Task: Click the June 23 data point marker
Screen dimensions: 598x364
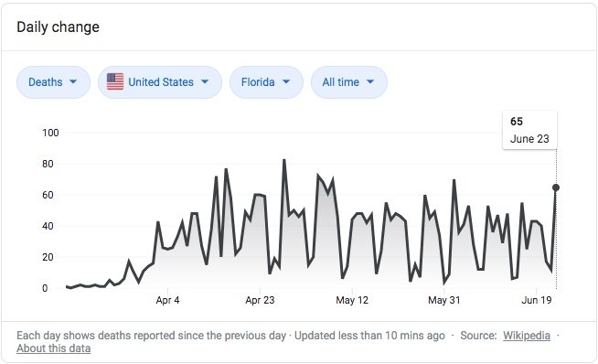Action: 556,187
